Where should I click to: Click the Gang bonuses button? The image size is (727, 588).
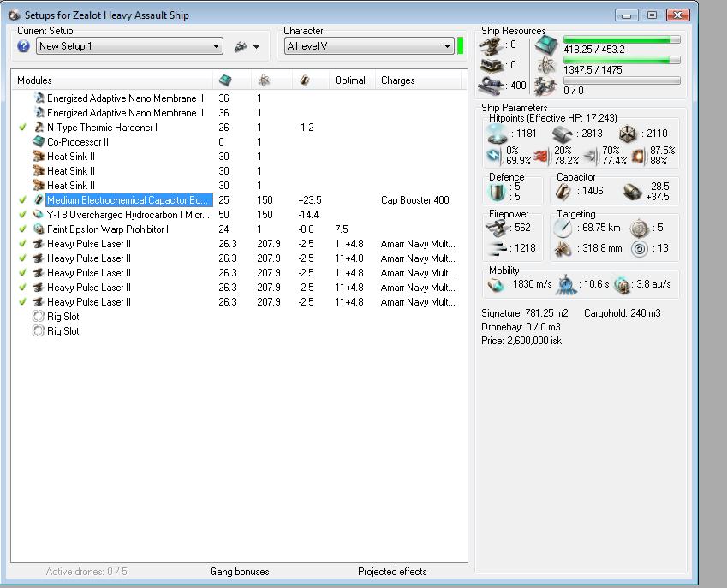pos(239,571)
